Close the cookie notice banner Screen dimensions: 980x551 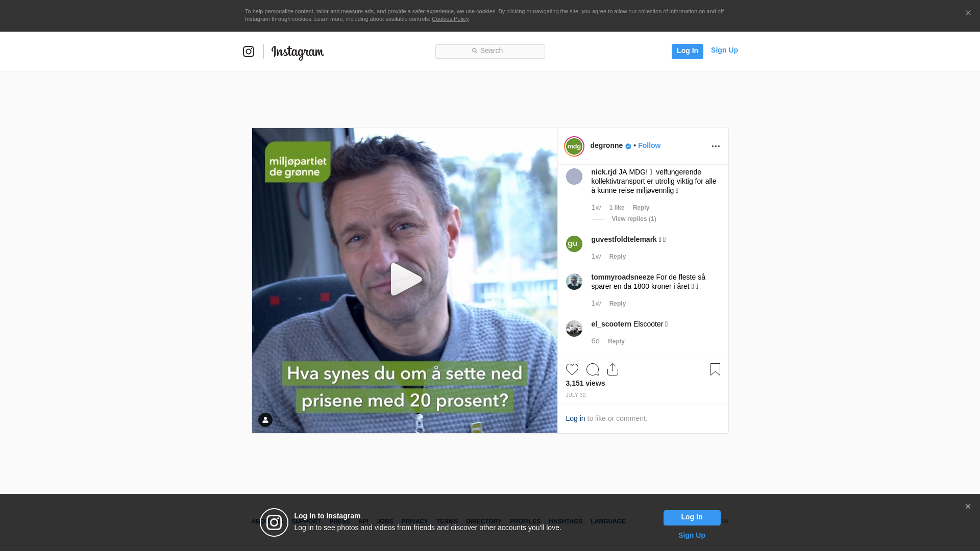(968, 13)
